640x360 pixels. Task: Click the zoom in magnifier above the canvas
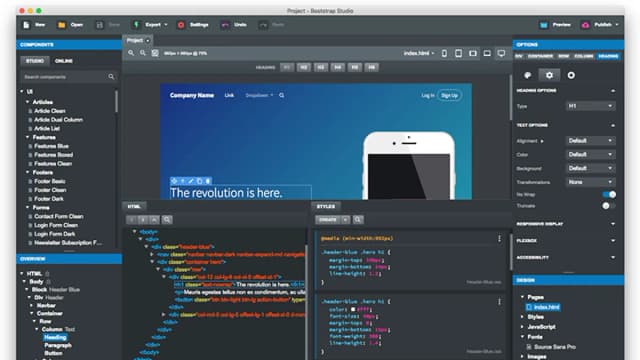pos(131,53)
